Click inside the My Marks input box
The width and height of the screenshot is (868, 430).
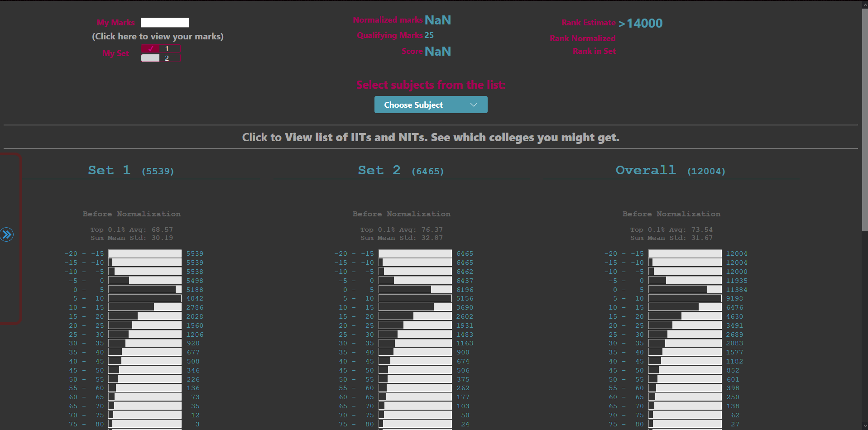click(165, 22)
